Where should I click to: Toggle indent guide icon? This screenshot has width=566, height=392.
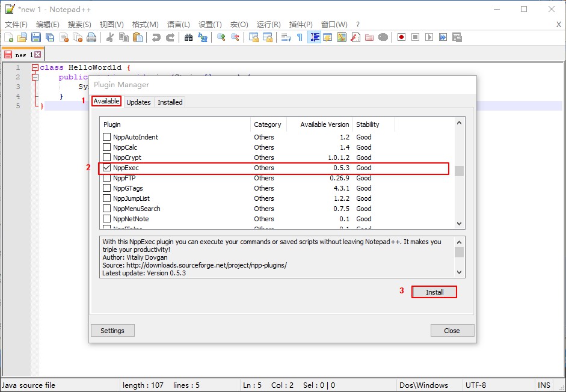coord(315,37)
